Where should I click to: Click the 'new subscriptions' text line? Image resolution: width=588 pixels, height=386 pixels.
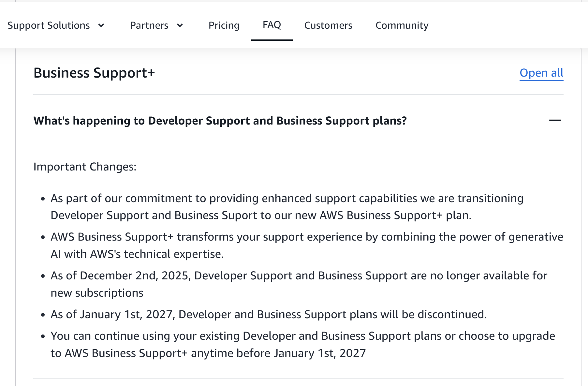coord(97,293)
